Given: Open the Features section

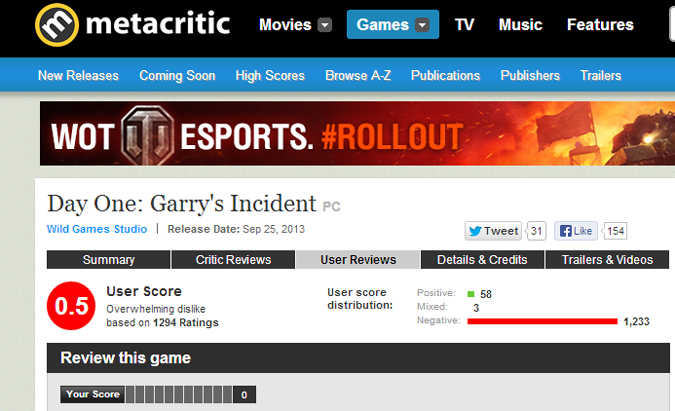Looking at the screenshot, I should tap(600, 25).
